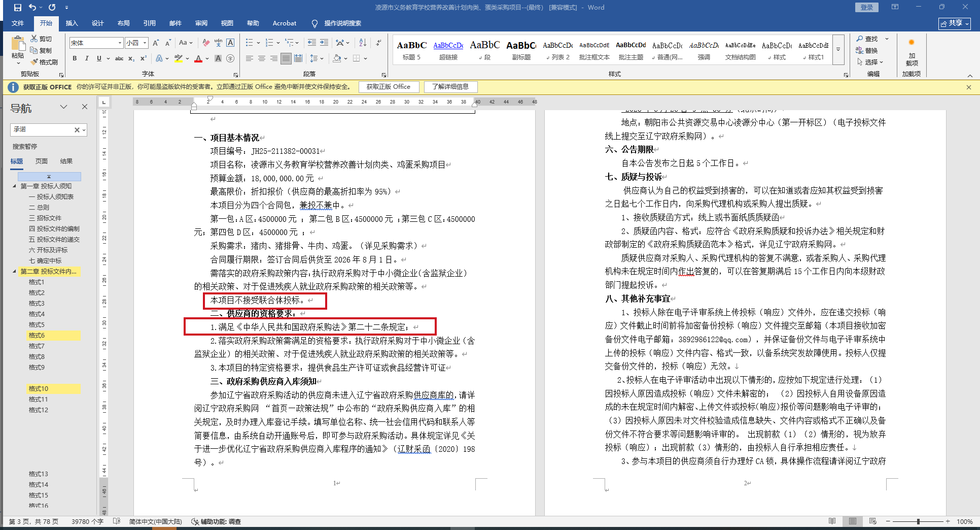The height and width of the screenshot is (530, 980).
Task: Toggle justified paragraph alignment
Action: coord(286,58)
